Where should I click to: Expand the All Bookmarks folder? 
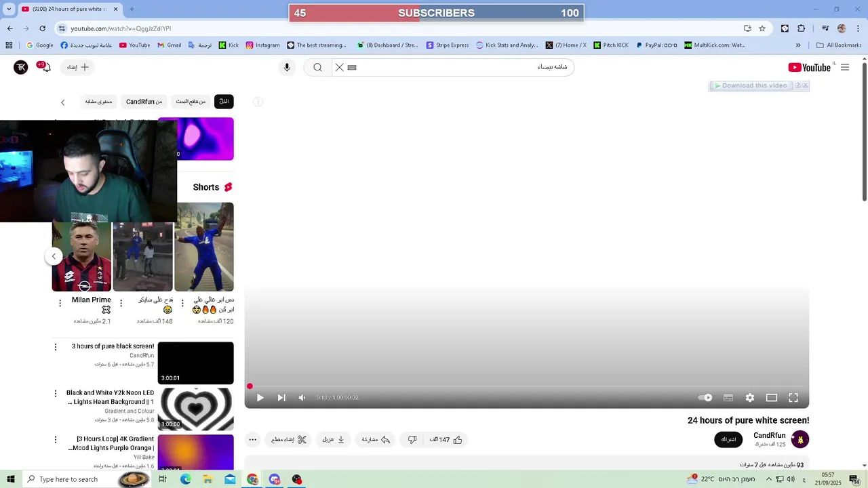click(839, 45)
